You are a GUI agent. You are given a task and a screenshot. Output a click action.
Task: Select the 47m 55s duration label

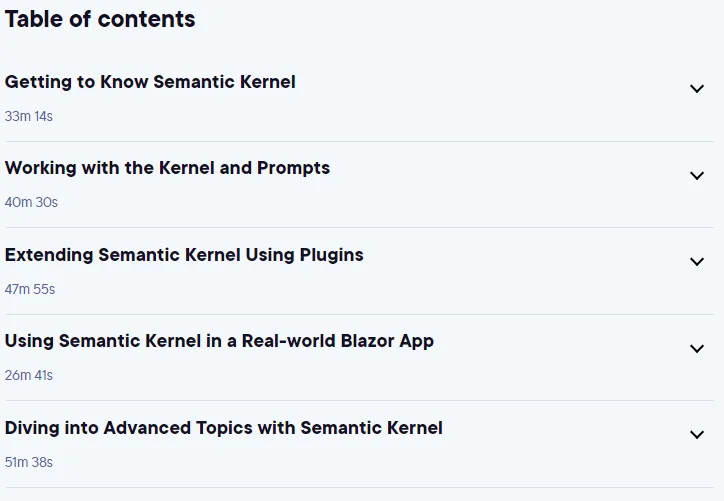tap(30, 289)
